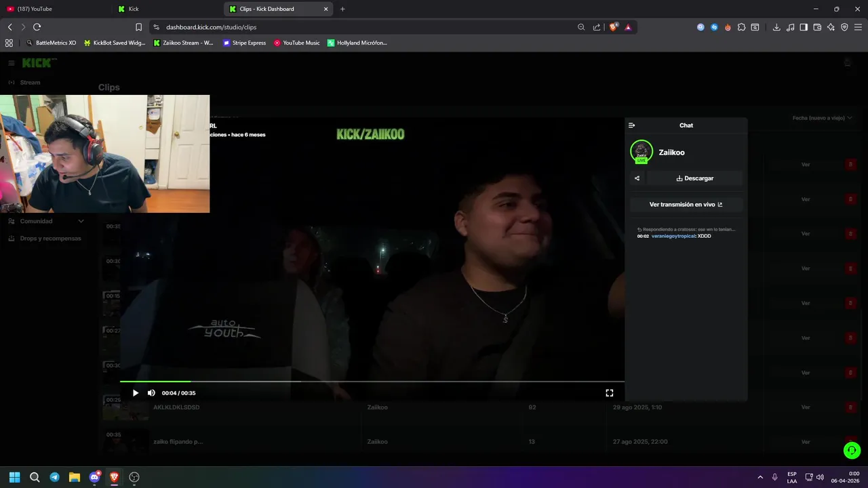Reload the page

pyautogui.click(x=37, y=27)
